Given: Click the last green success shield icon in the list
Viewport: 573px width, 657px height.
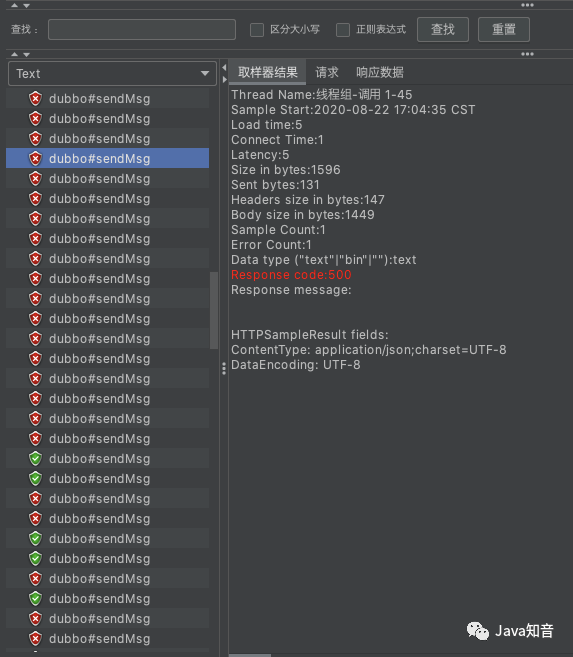Looking at the screenshot, I should point(36,598).
